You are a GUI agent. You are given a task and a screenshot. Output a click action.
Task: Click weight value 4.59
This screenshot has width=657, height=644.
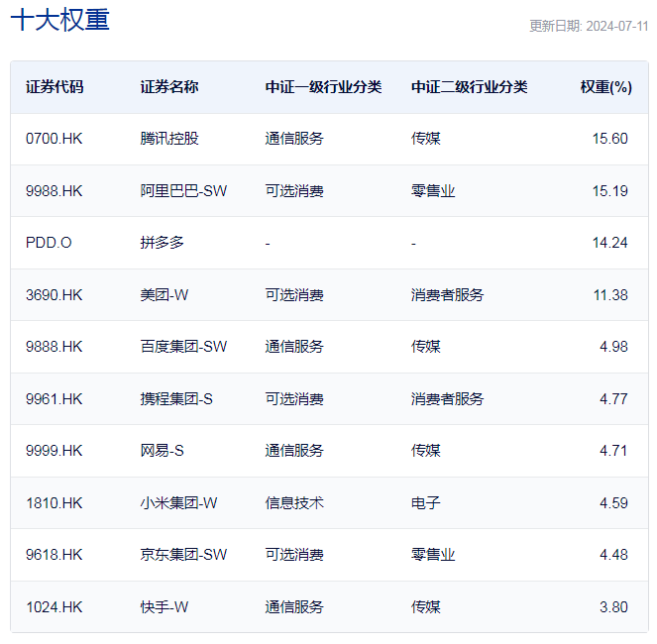point(613,502)
